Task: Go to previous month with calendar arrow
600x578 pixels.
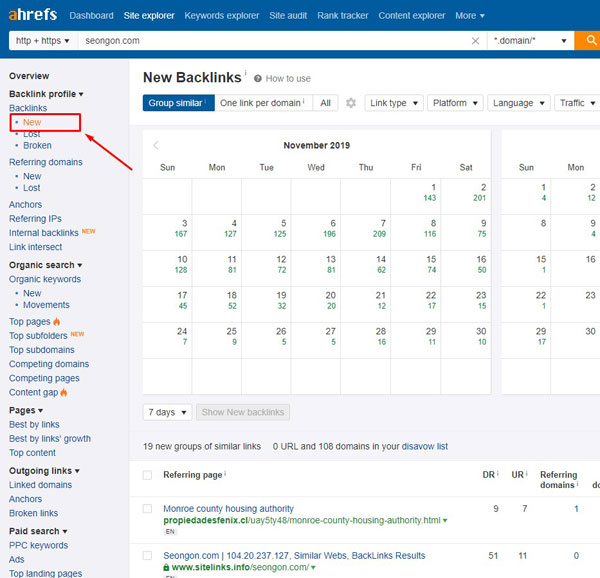Action: (x=156, y=145)
